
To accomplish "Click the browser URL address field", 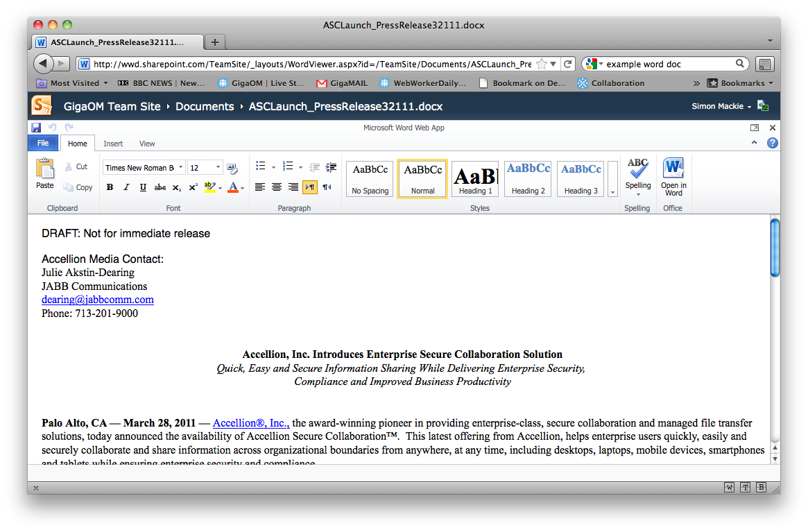I will [312, 64].
